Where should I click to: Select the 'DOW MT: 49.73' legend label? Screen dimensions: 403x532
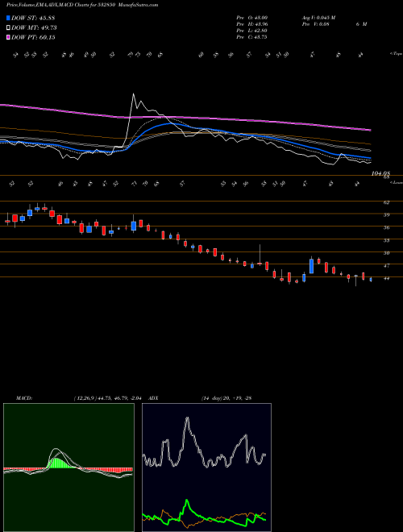(34, 28)
